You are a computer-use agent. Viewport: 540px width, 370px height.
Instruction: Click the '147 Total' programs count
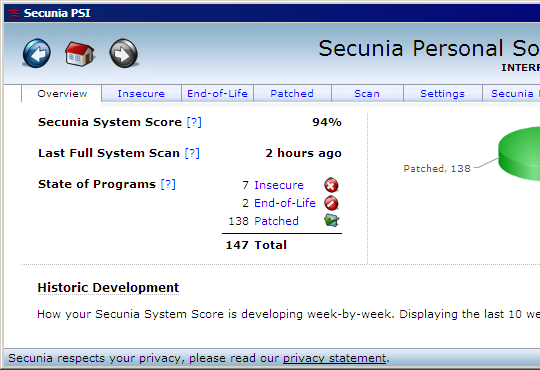coord(256,245)
